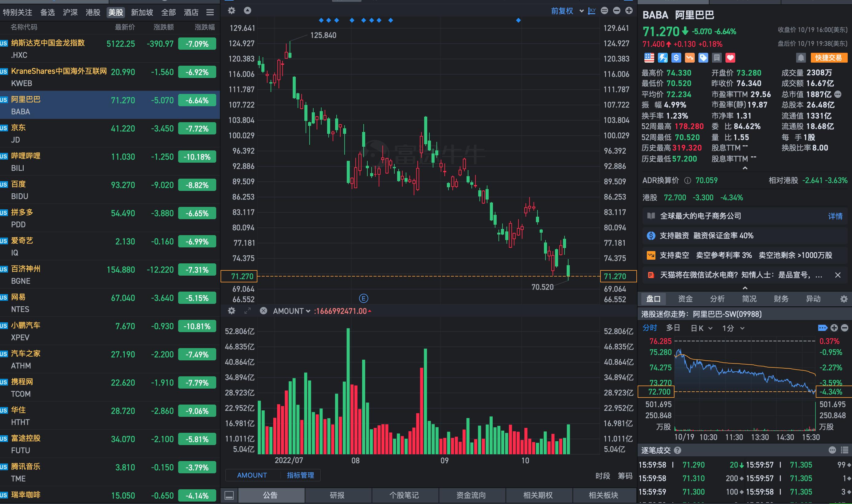Click the 指标管理 button
Viewport: 852px width, 504px height.
[300, 475]
